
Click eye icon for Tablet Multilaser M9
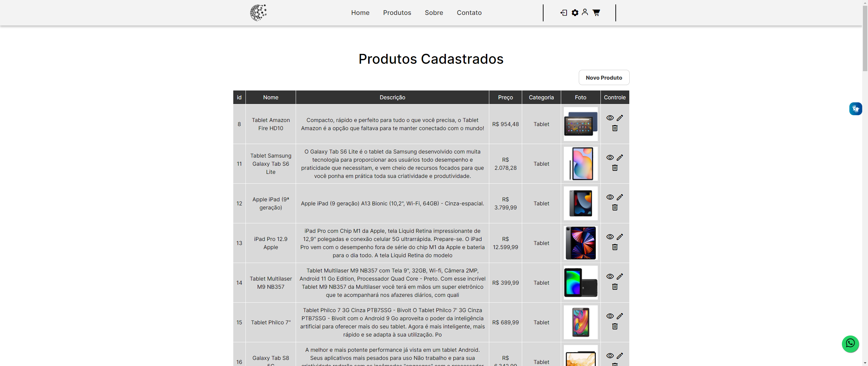point(610,277)
